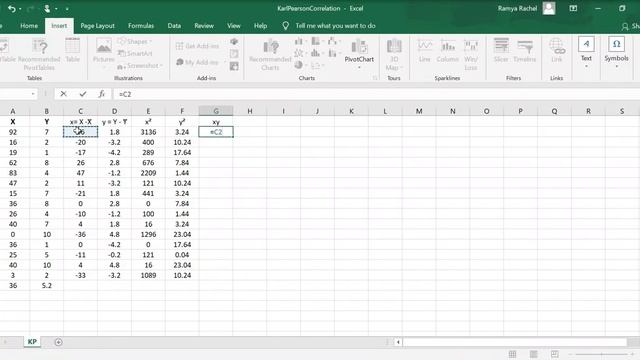Click the Tell me lightbulb icon
The width and height of the screenshot is (640, 360).
[x=286, y=26]
